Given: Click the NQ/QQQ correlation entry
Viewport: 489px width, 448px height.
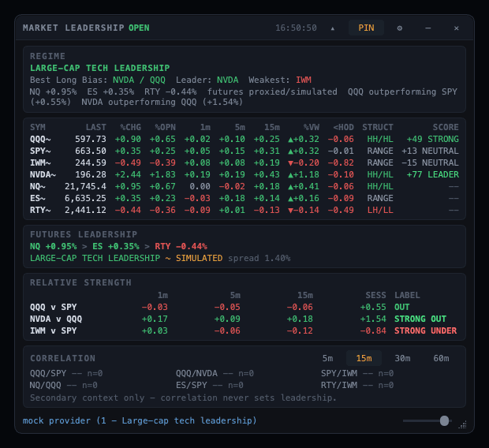Looking at the screenshot, I should [x=64, y=385].
